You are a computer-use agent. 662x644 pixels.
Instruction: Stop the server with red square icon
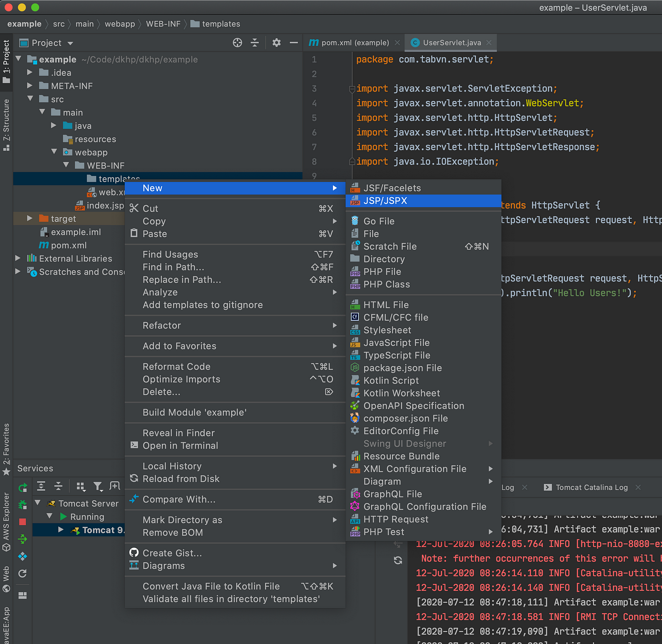click(x=22, y=521)
